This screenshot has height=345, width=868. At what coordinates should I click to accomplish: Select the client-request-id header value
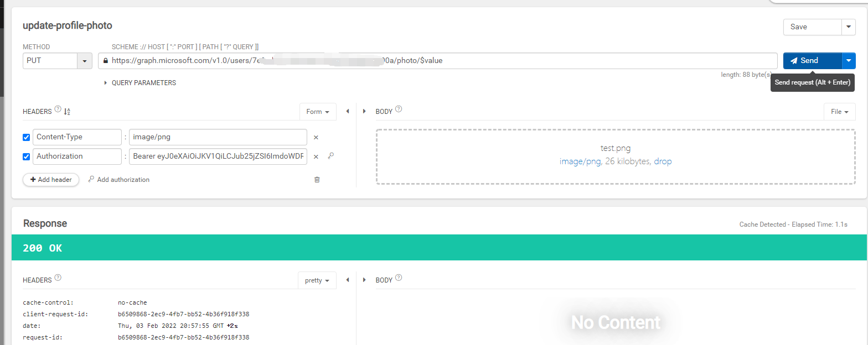(x=184, y=314)
